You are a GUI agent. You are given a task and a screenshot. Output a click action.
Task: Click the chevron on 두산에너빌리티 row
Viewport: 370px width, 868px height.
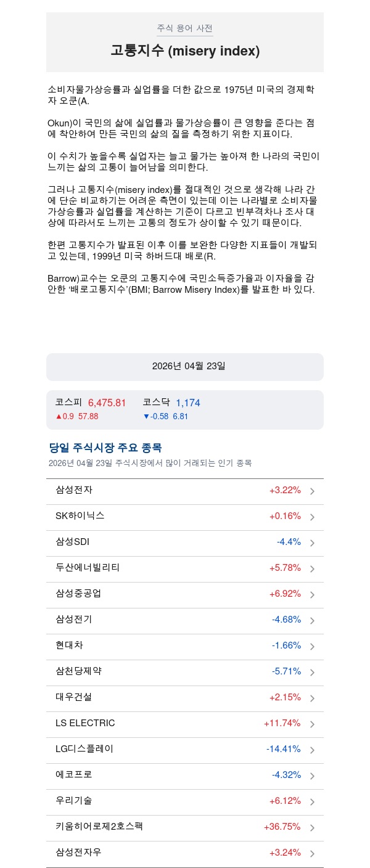pyautogui.click(x=312, y=569)
